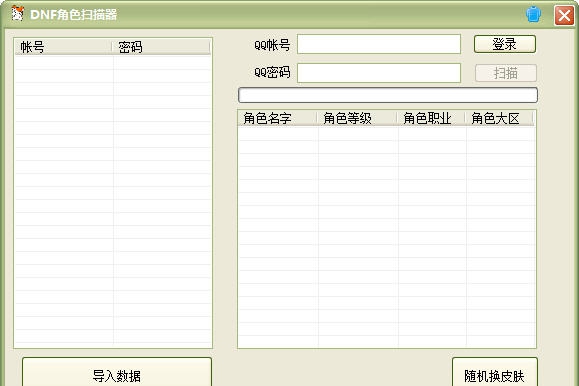Click the 角色大区 column header
Screen dimensions: 579x386
click(x=499, y=118)
